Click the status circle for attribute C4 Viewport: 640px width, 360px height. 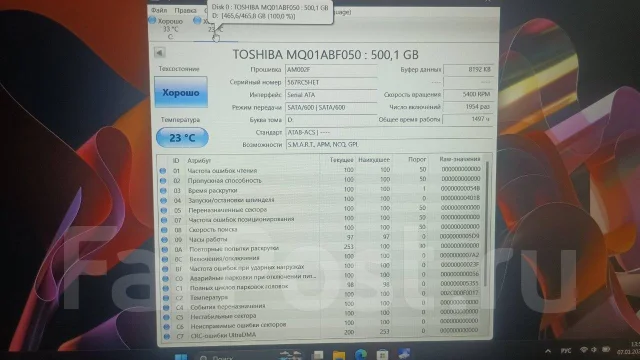[166, 308]
